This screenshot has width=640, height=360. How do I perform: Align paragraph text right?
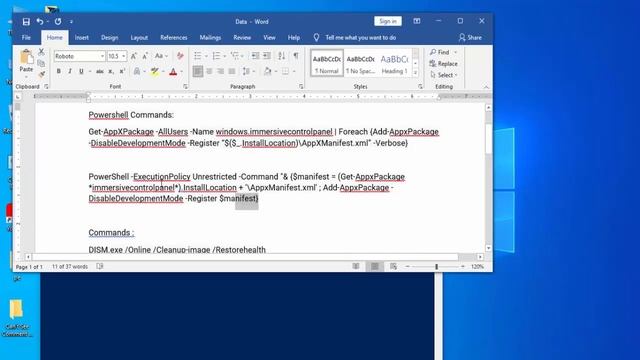(x=220, y=71)
